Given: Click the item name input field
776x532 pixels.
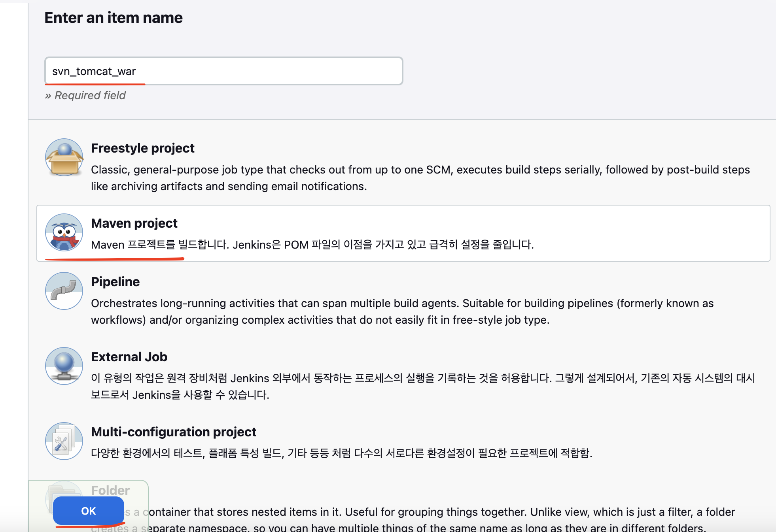Looking at the screenshot, I should (224, 71).
